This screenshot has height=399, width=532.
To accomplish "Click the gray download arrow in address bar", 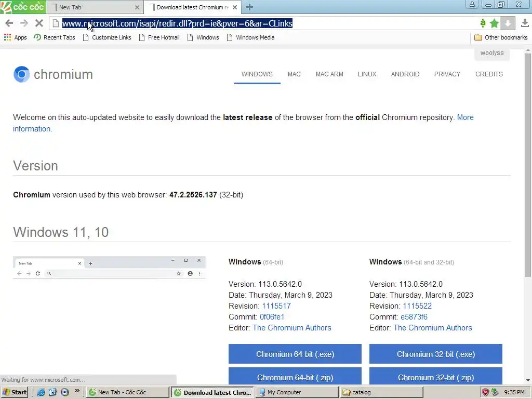I will (508, 23).
